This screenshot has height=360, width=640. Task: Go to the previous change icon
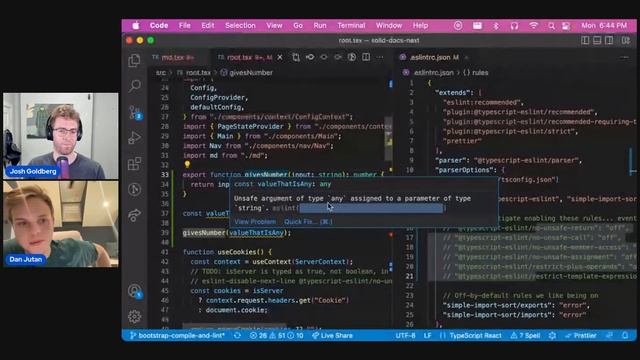pyautogui.click(x=310, y=57)
